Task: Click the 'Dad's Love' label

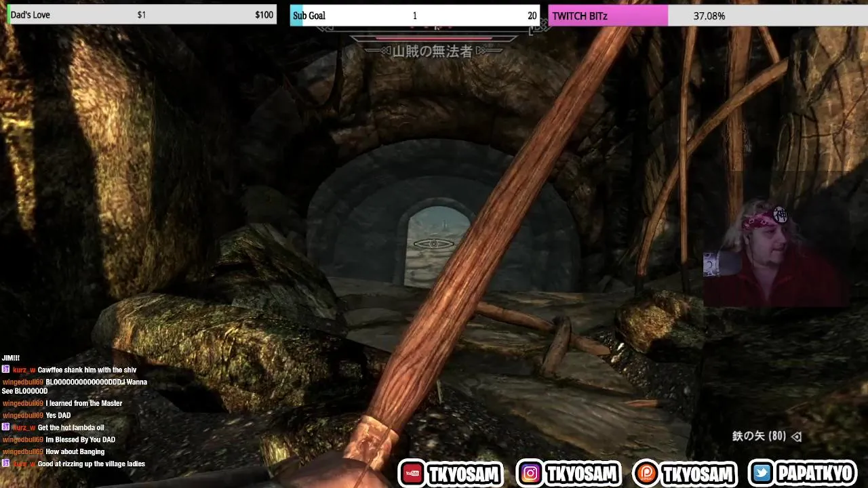Action: click(x=31, y=15)
